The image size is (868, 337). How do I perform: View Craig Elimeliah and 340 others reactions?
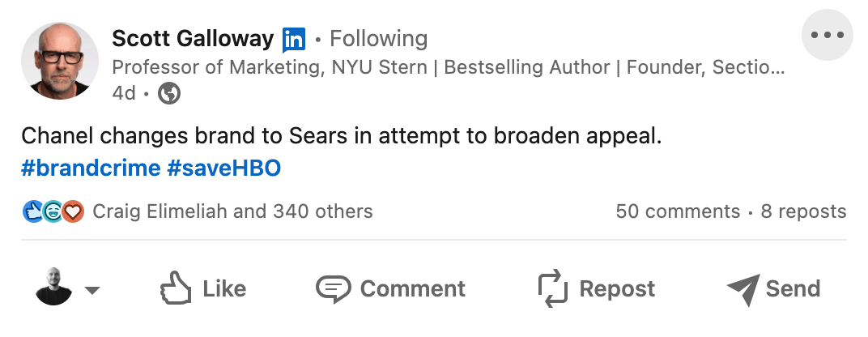pyautogui.click(x=232, y=212)
